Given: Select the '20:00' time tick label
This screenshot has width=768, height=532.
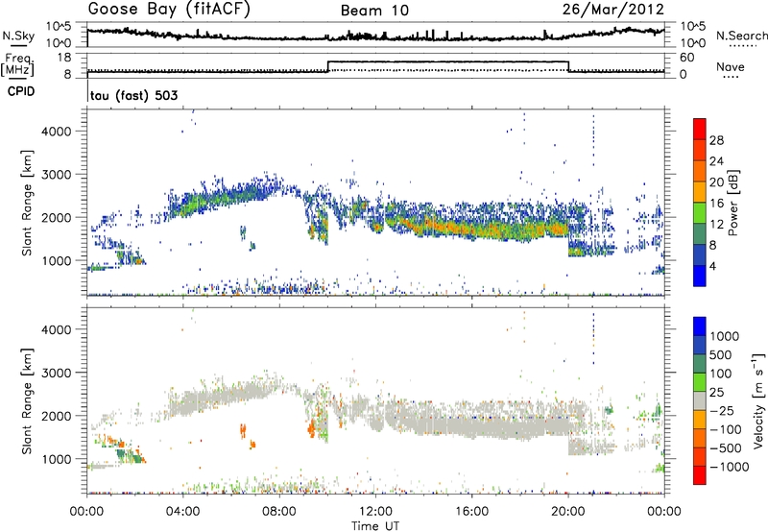Looking at the screenshot, I should tap(567, 512).
